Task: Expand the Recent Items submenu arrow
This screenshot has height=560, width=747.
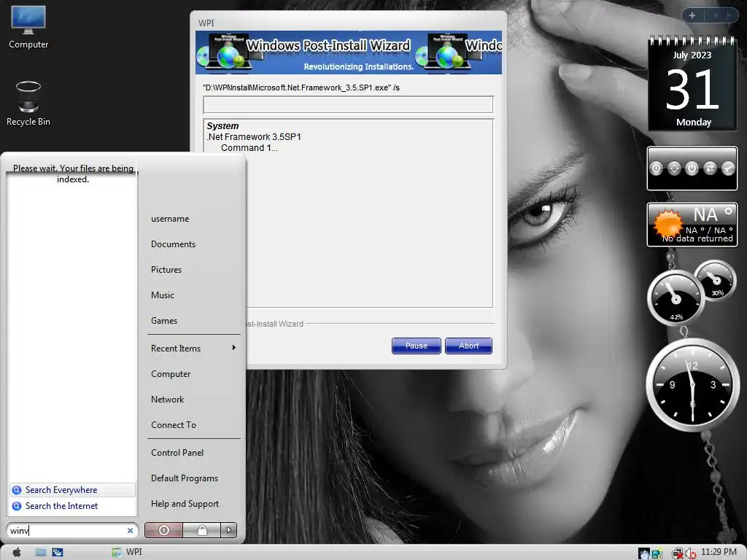Action: 234,348
